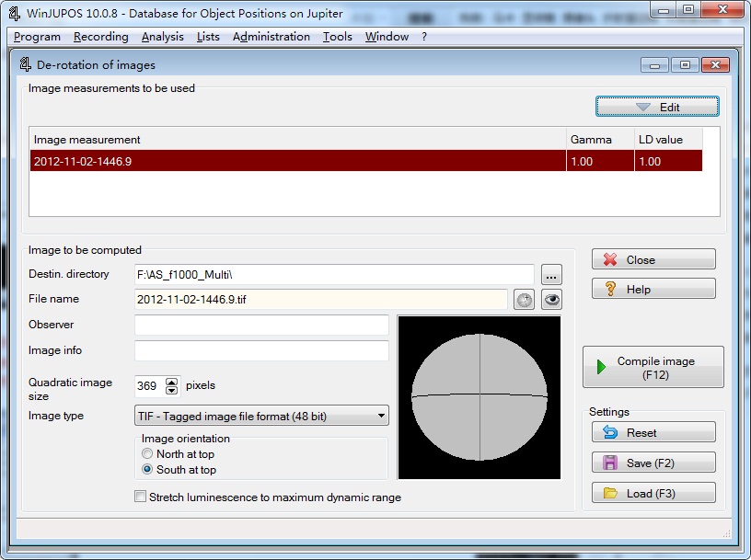
Task: Click the clock icon beside File name
Action: (524, 300)
